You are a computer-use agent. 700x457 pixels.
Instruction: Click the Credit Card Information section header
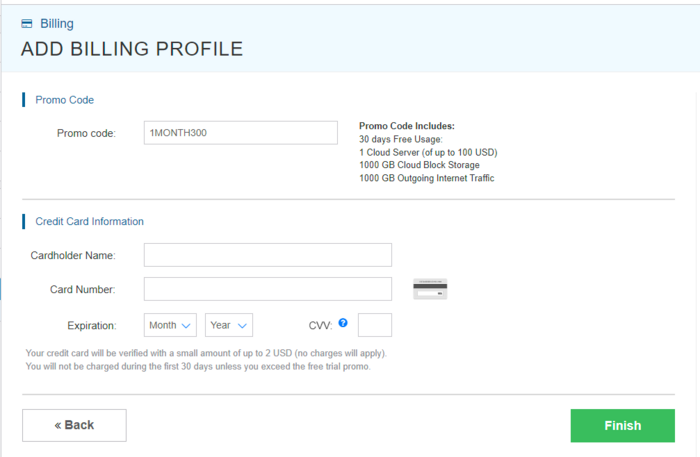coord(89,221)
